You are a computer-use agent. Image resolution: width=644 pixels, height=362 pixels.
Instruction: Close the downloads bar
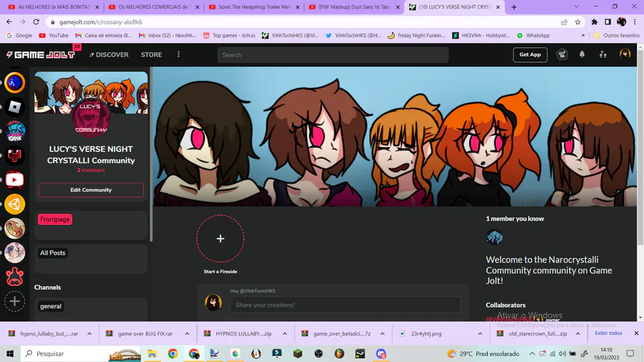pyautogui.click(x=636, y=333)
